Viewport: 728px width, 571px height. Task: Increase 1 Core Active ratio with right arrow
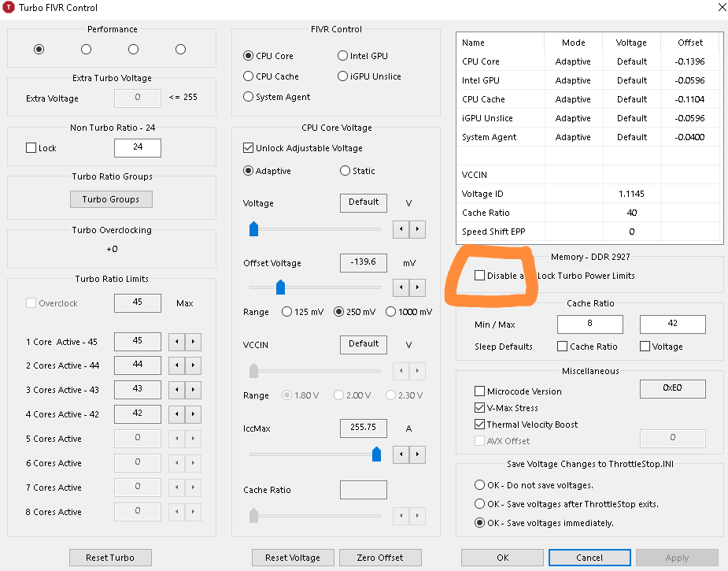193,342
